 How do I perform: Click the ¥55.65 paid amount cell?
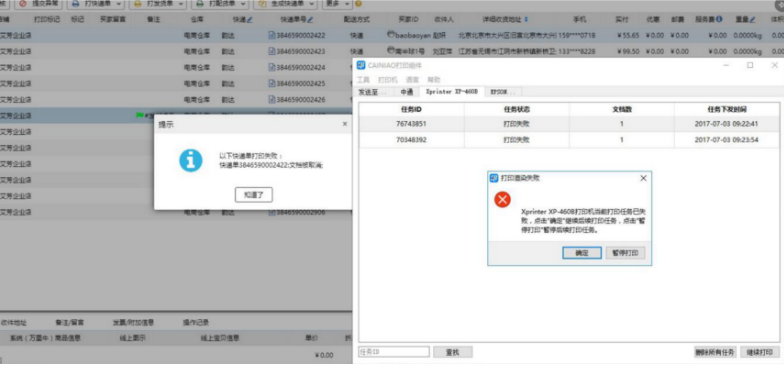(628, 36)
